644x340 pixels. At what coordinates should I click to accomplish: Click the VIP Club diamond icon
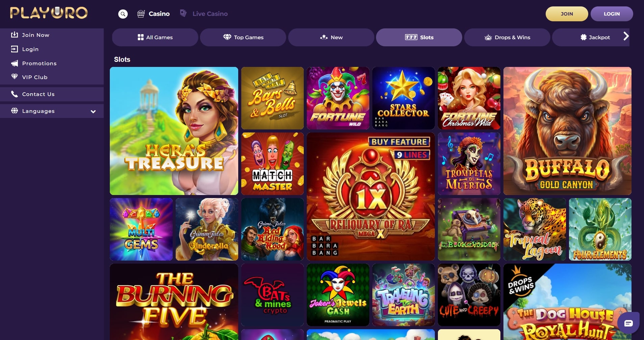[15, 77]
